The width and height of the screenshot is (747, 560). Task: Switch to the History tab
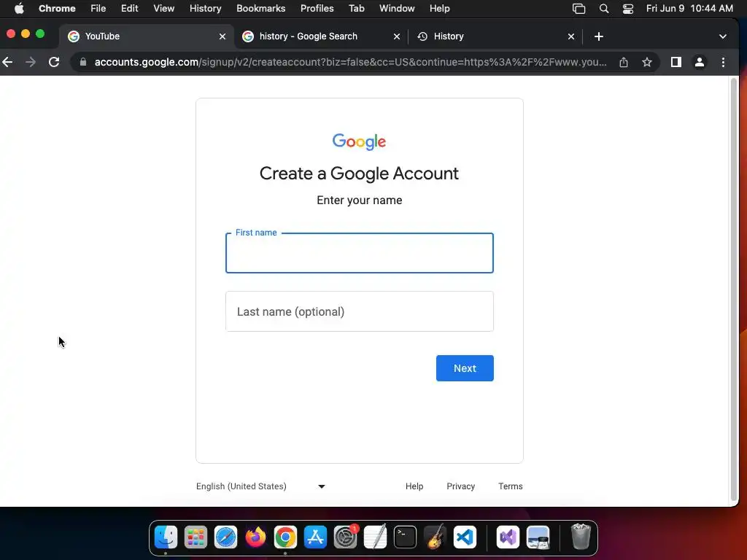495,36
